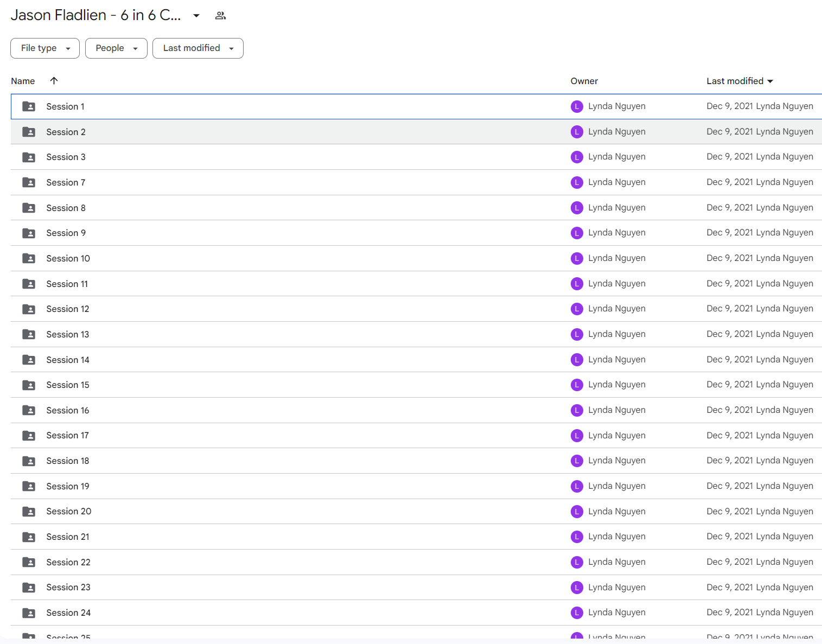This screenshot has width=822, height=644.
Task: Select the Session 23 folder name
Action: [x=68, y=587]
